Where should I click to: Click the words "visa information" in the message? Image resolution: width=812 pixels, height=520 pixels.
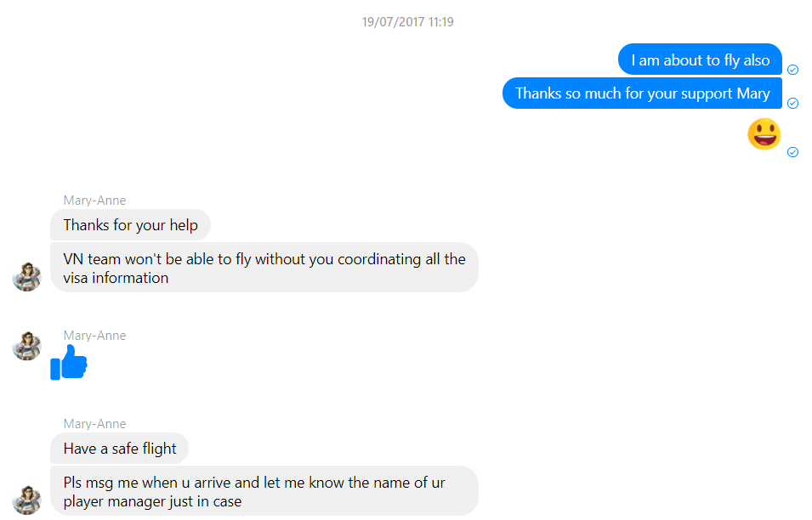click(116, 278)
